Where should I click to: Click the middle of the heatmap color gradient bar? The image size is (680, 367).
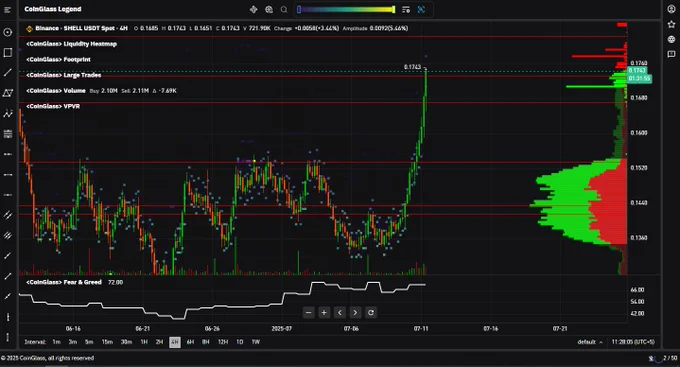[x=346, y=10]
